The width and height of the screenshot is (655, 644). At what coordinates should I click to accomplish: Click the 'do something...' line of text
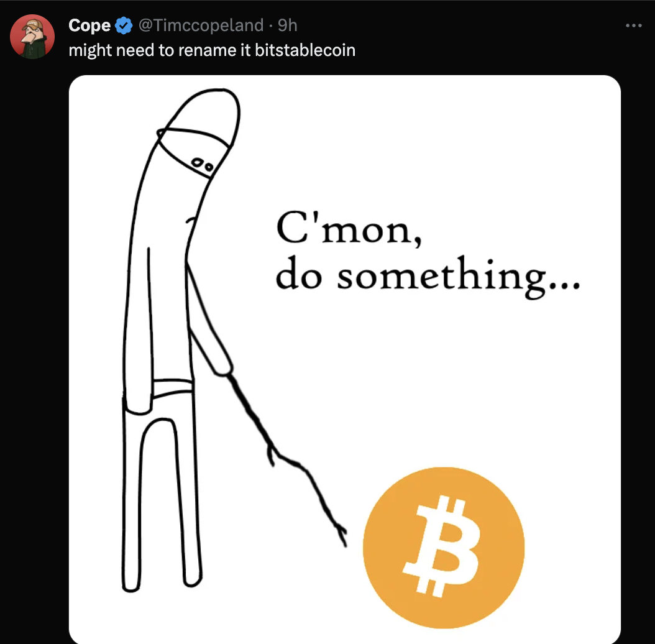(426, 277)
